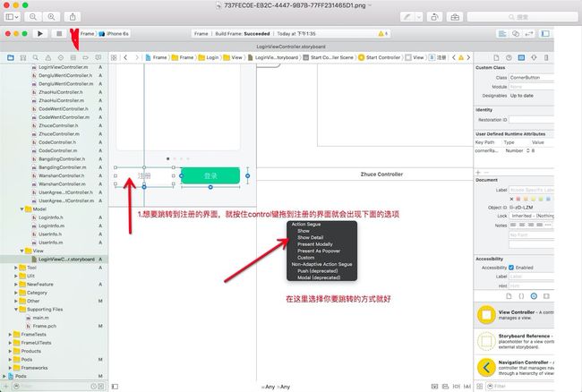This screenshot has height=392, width=582.
Task: Select the code snippet library braces icon
Action: [x=521, y=296]
